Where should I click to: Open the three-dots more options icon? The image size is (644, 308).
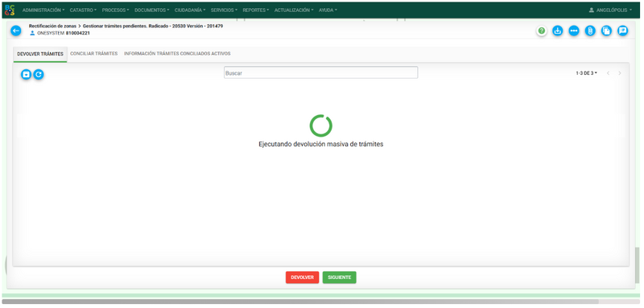574,31
